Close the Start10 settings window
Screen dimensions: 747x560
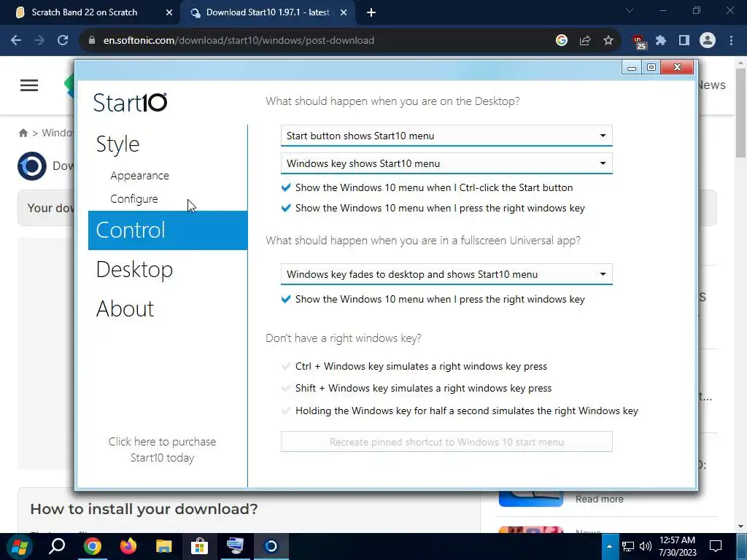coord(677,67)
